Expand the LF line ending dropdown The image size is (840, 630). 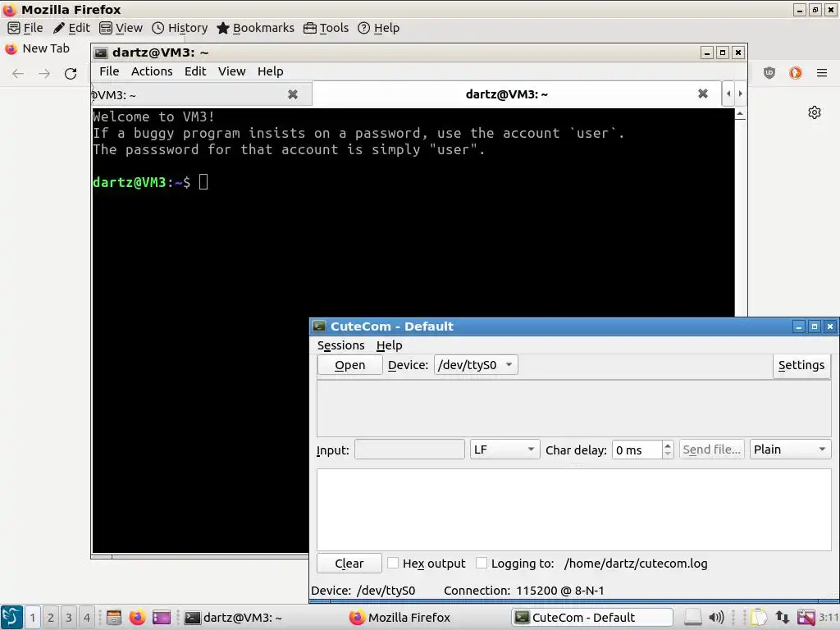504,450
